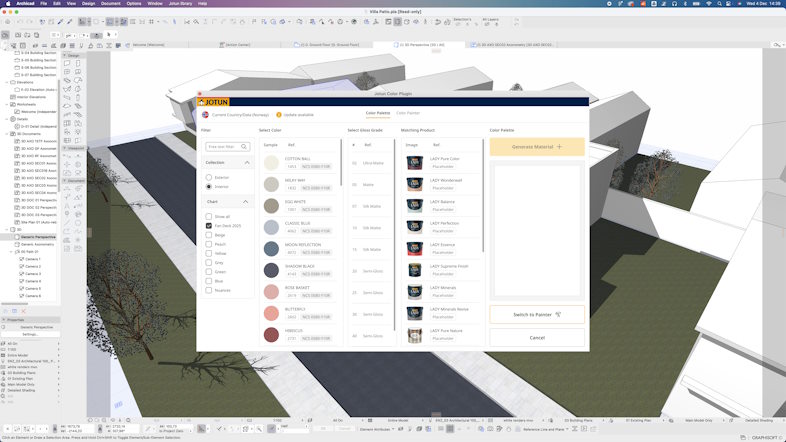Click the paint roller icon on Switch to Painter
This screenshot has width=786, height=442.
pyautogui.click(x=558, y=315)
